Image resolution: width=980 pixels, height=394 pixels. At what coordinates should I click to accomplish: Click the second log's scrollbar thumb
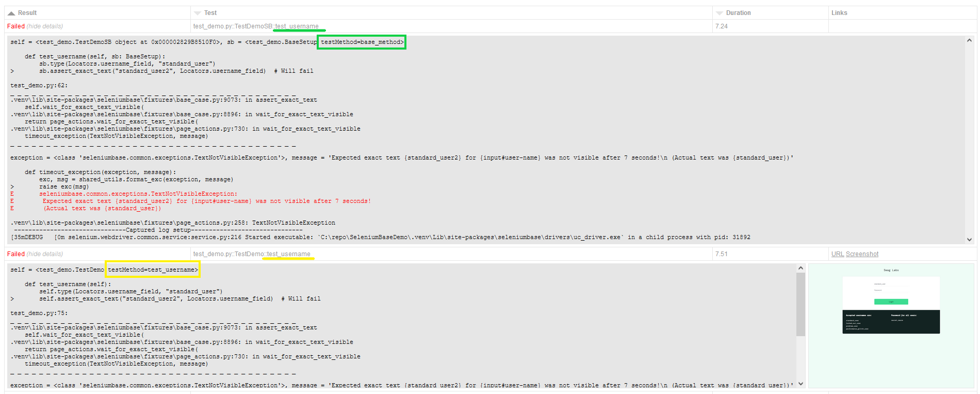click(801, 304)
